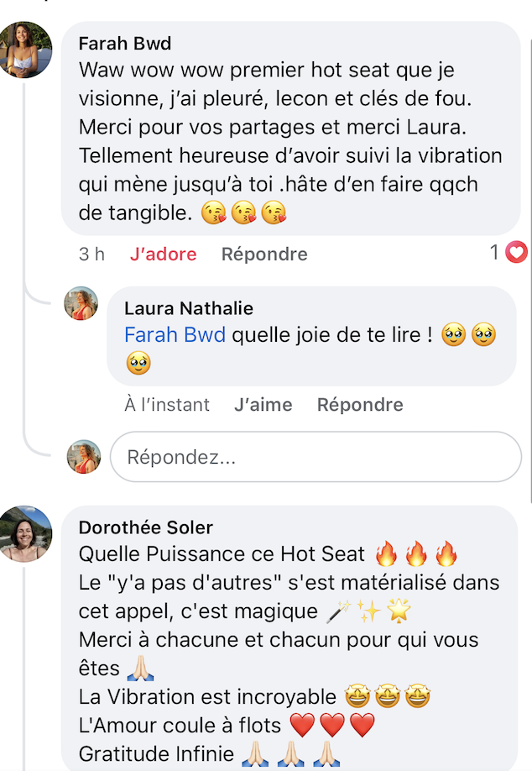Click Répondre under Laura Nathalie's reply
Screen dimensions: 532x771
(x=360, y=405)
